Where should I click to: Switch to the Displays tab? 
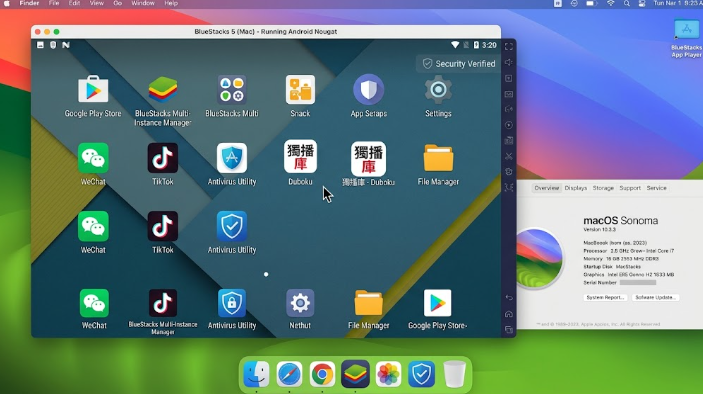[x=576, y=188]
